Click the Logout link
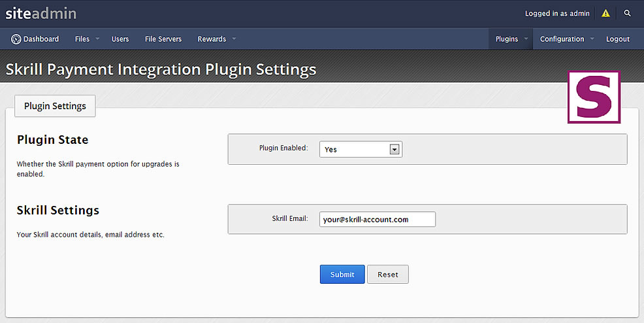This screenshot has width=644, height=323. coord(618,39)
